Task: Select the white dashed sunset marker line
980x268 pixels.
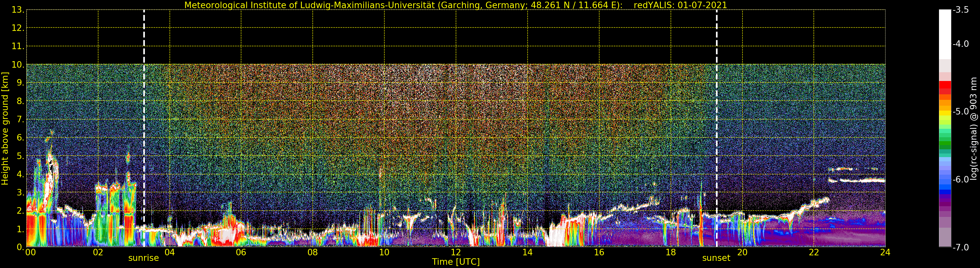Action: point(717,128)
